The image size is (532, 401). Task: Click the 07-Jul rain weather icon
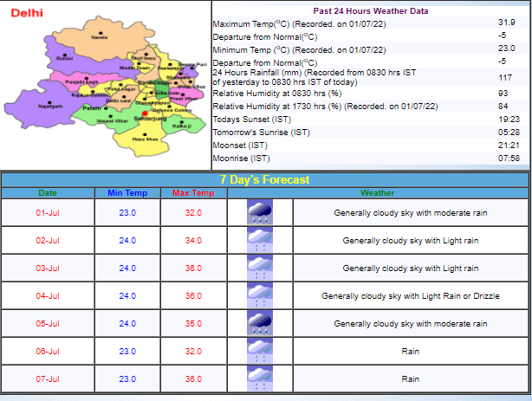260,378
